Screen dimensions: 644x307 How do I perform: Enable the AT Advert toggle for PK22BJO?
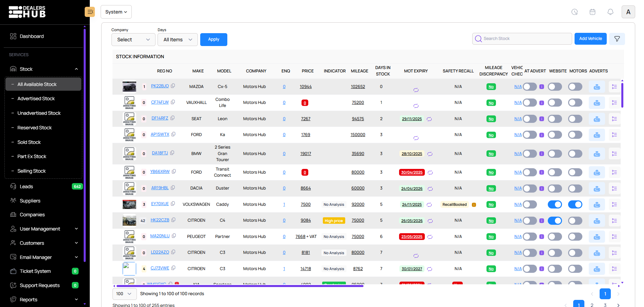pos(529,87)
